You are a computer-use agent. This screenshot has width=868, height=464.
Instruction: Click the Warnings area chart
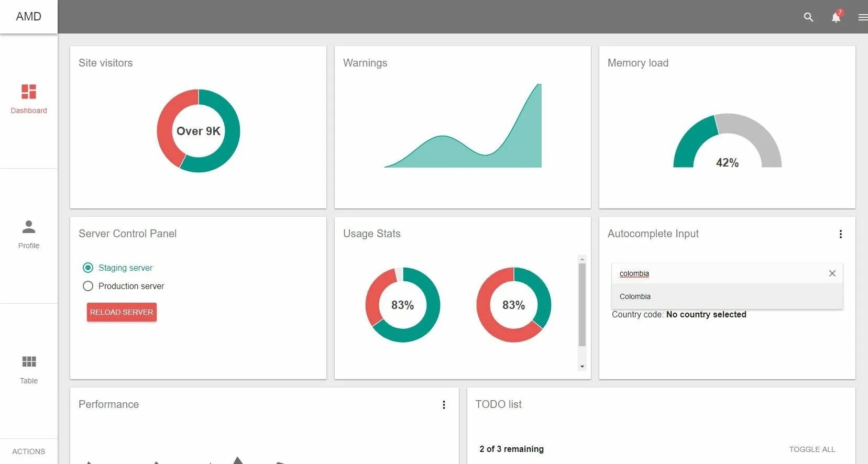(463, 126)
